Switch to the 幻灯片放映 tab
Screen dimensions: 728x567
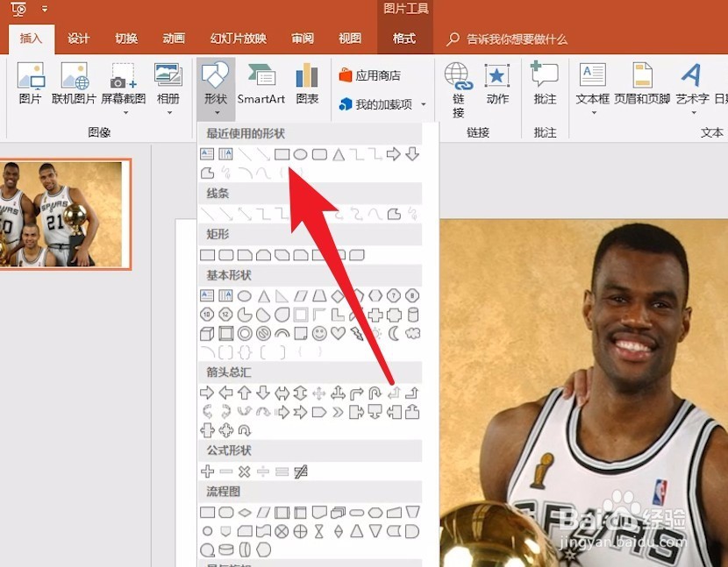click(x=239, y=39)
